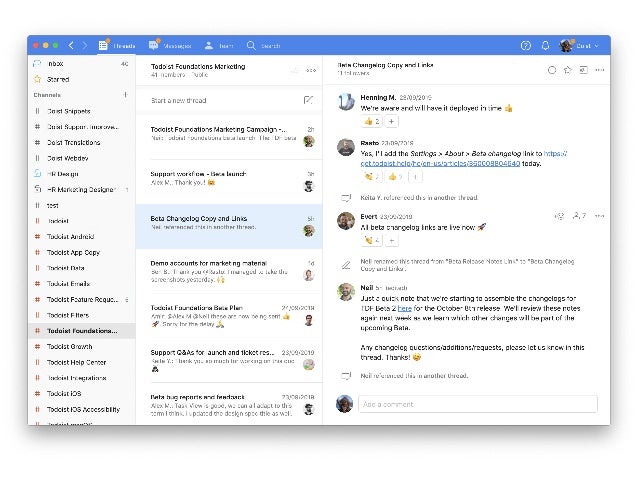The height and width of the screenshot is (479, 638).
Task: Go back with the left arrow
Action: (x=71, y=46)
